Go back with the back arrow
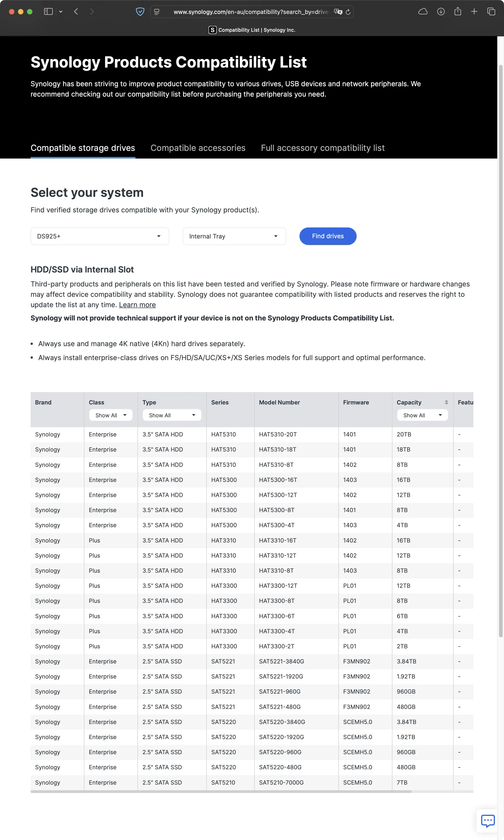504x840 pixels. pyautogui.click(x=76, y=11)
